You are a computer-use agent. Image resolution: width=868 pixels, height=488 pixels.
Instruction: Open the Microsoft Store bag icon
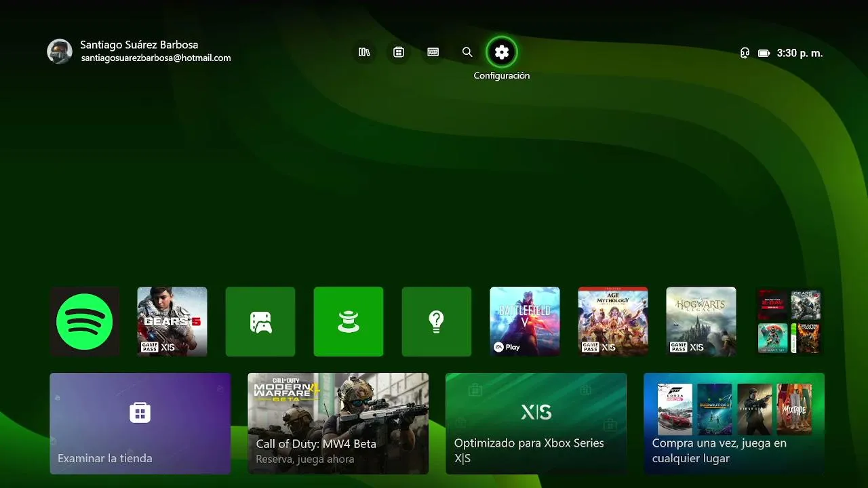click(399, 52)
